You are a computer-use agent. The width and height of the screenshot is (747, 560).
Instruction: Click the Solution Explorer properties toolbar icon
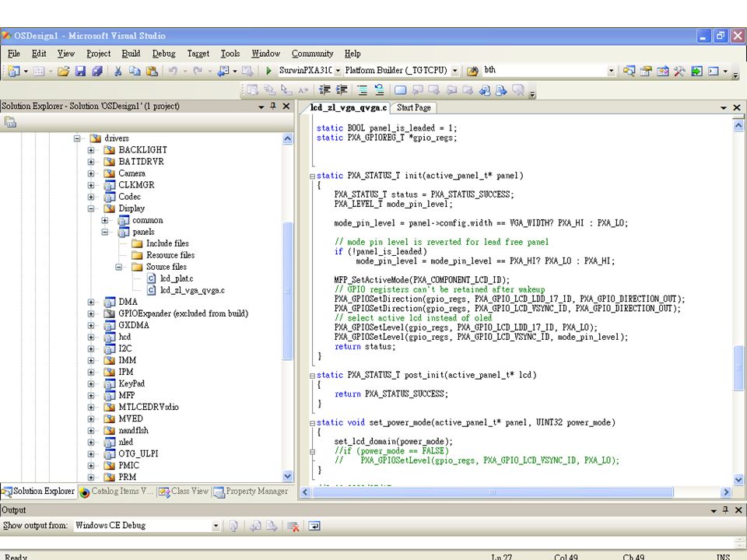pos(10,122)
